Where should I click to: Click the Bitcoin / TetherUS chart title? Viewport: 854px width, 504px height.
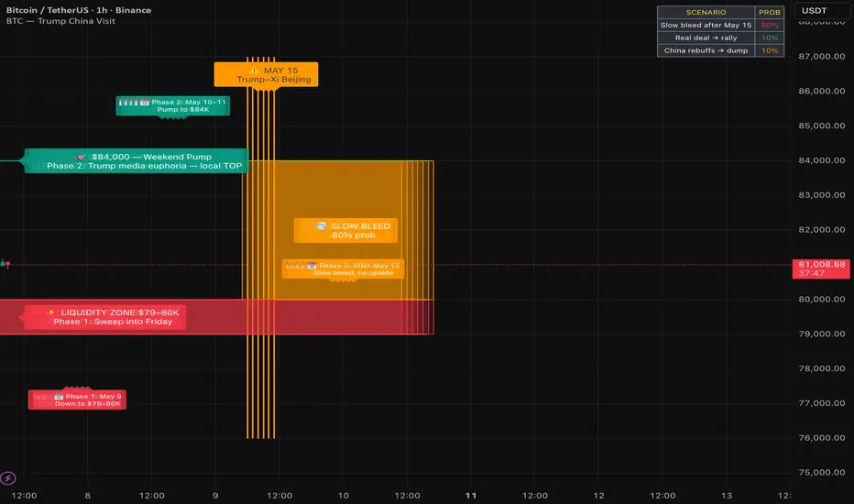[79, 10]
